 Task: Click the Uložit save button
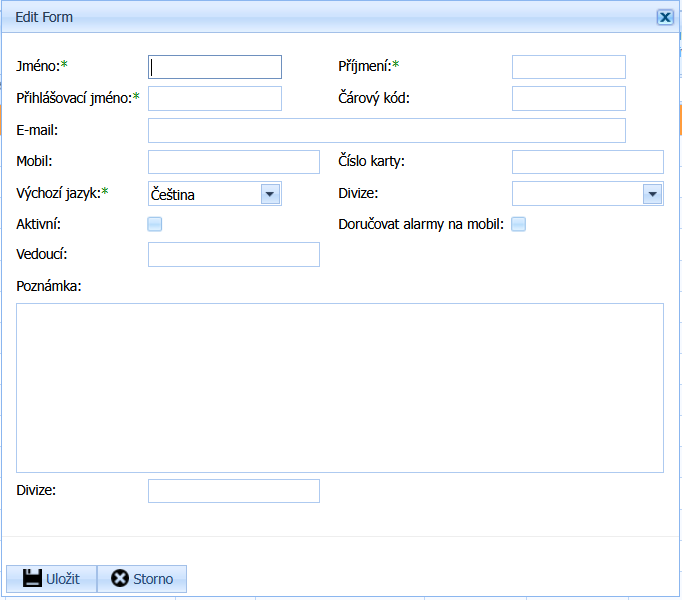point(52,579)
